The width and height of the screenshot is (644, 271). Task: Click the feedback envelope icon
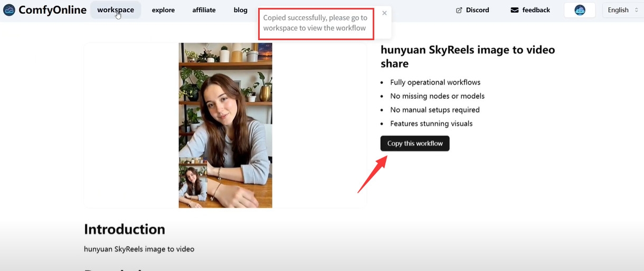pos(515,10)
